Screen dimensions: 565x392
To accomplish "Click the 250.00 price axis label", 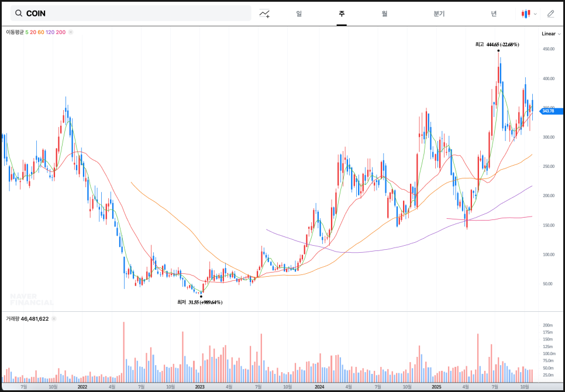I will pos(549,167).
